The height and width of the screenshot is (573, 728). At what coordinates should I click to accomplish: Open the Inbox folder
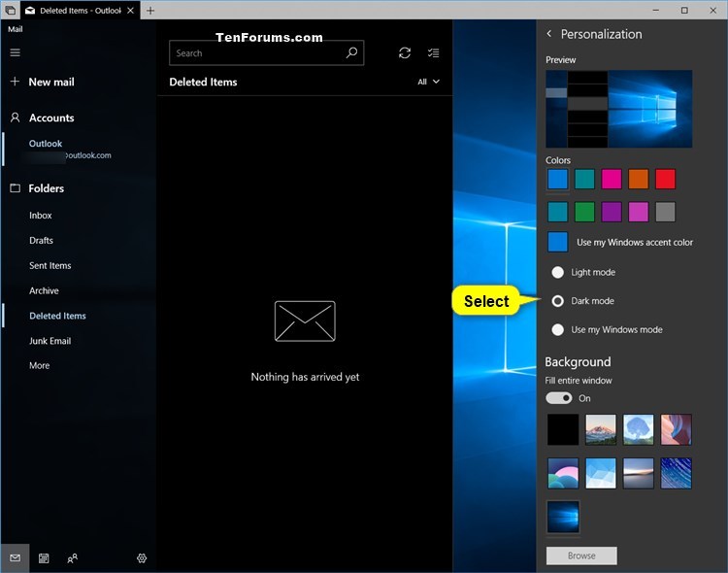coord(41,216)
